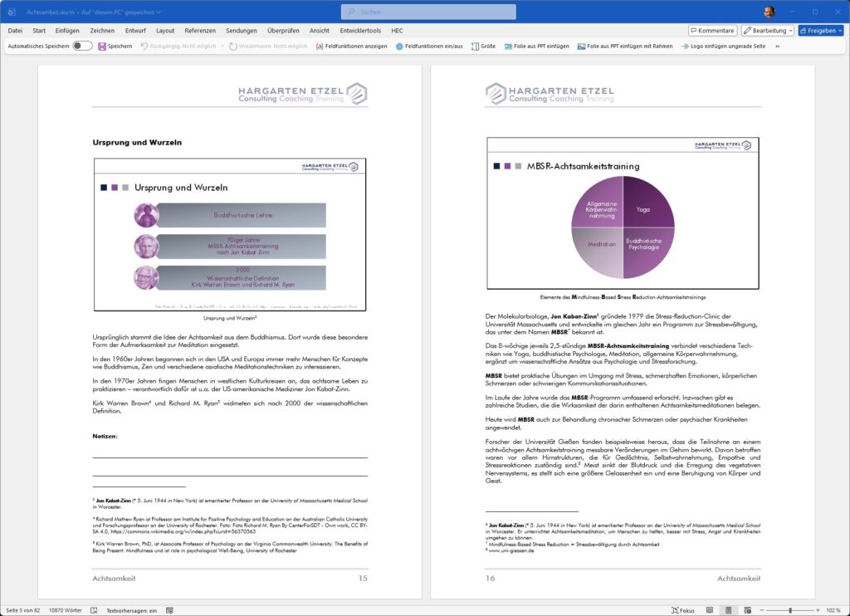Click the Kommentare button
Screen dimensions: 850x616
712,31
